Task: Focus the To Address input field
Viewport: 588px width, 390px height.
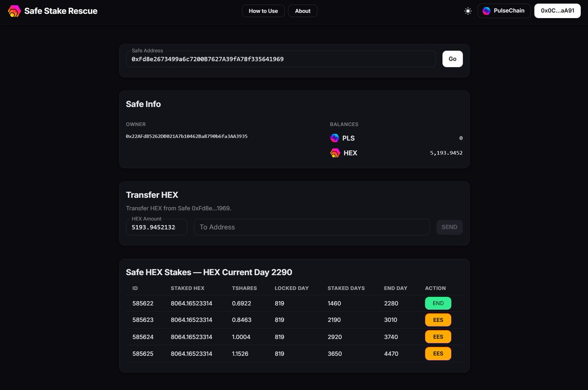Action: pyautogui.click(x=312, y=227)
